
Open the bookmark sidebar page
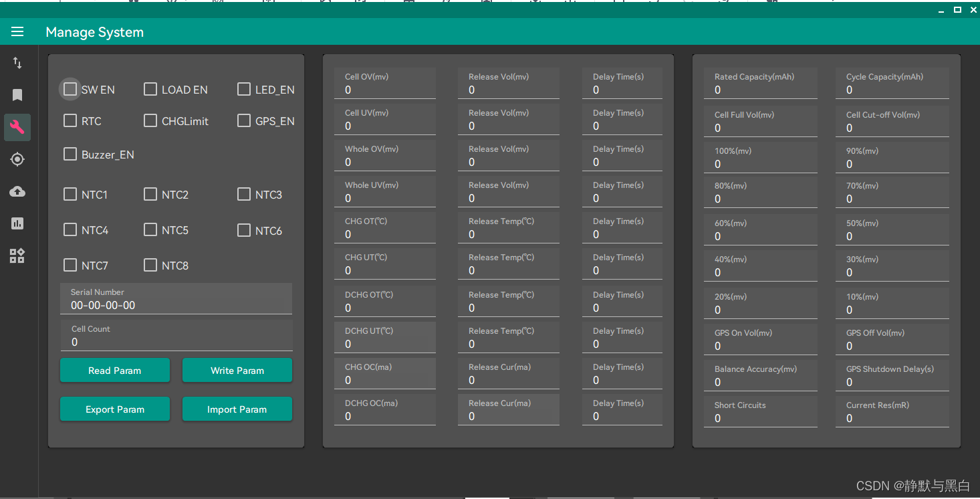click(x=17, y=95)
